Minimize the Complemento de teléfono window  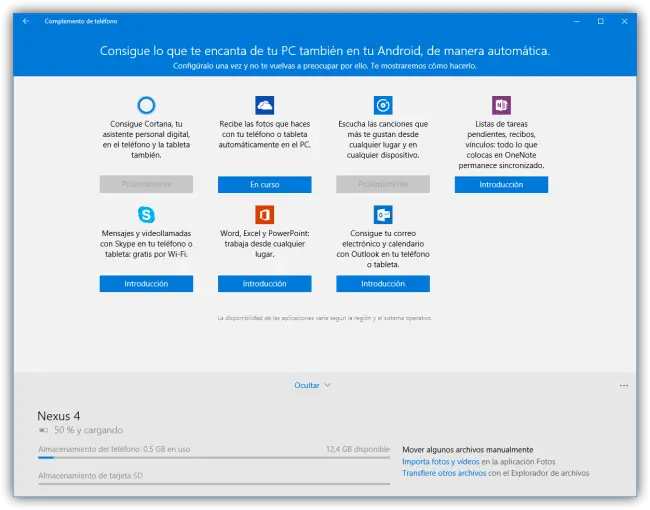coord(577,21)
